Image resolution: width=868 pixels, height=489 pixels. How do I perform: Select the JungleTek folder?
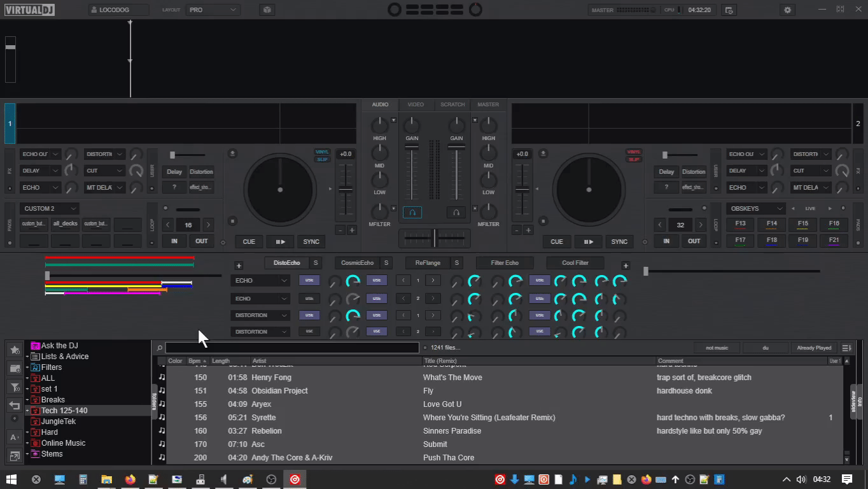pos(59,422)
